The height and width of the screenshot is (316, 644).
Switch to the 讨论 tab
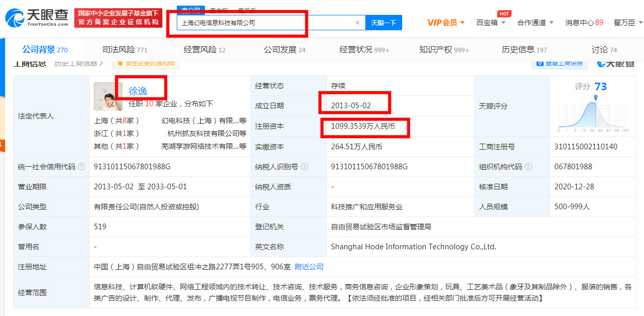click(x=604, y=50)
